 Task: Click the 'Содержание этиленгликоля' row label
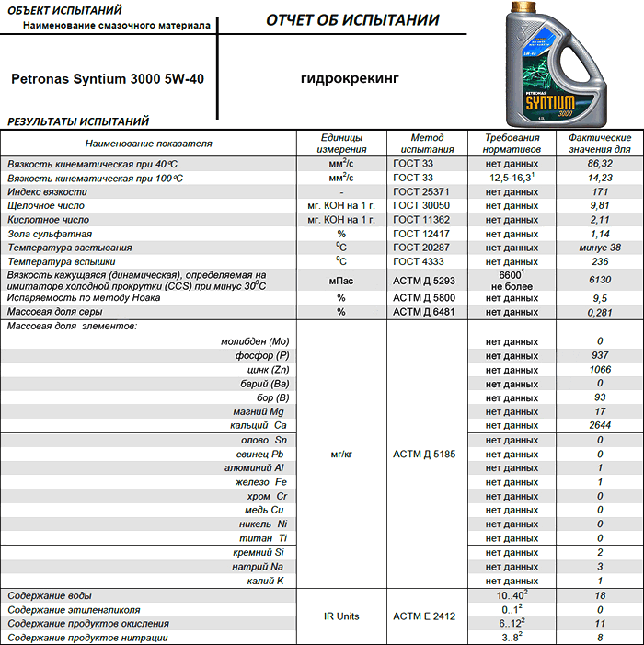click(x=74, y=610)
